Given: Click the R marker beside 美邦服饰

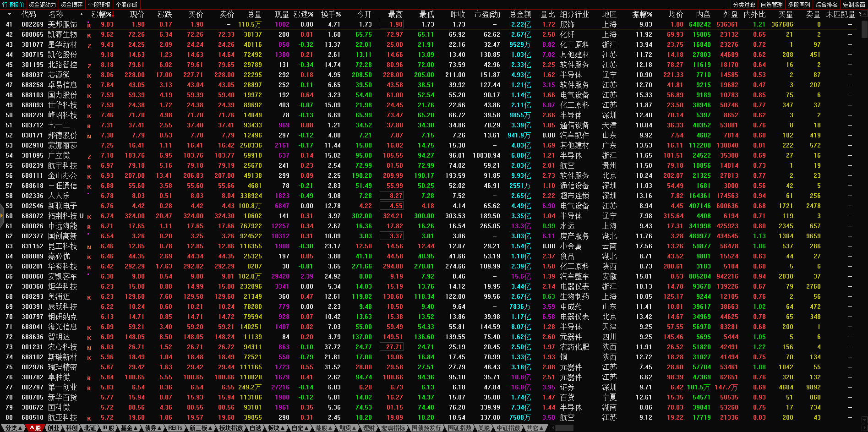Looking at the screenshot, I should point(89,25).
